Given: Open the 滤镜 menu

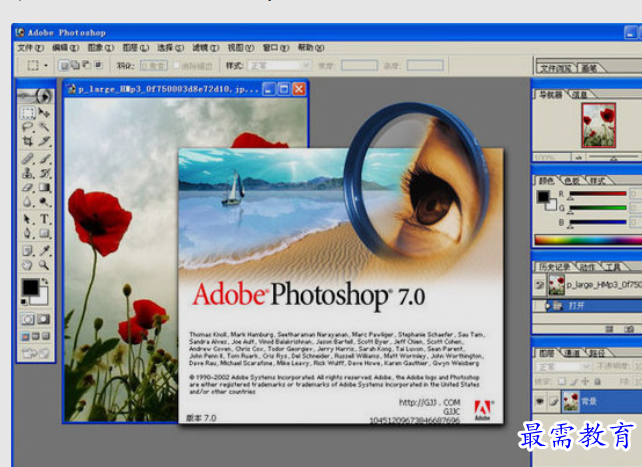Looking at the screenshot, I should pos(206,48).
